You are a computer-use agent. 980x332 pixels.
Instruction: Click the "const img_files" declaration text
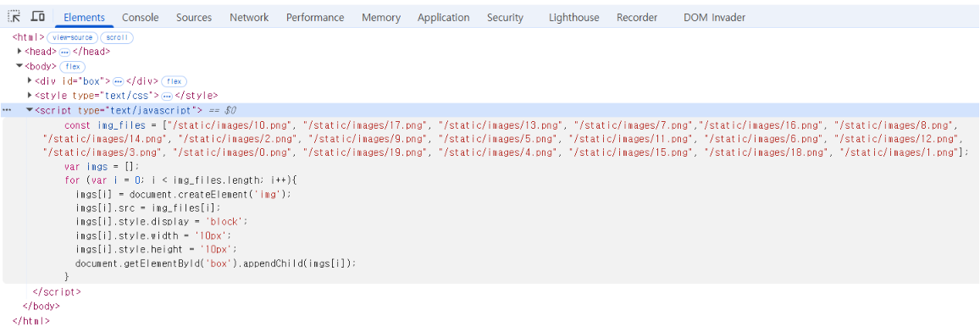click(105, 125)
